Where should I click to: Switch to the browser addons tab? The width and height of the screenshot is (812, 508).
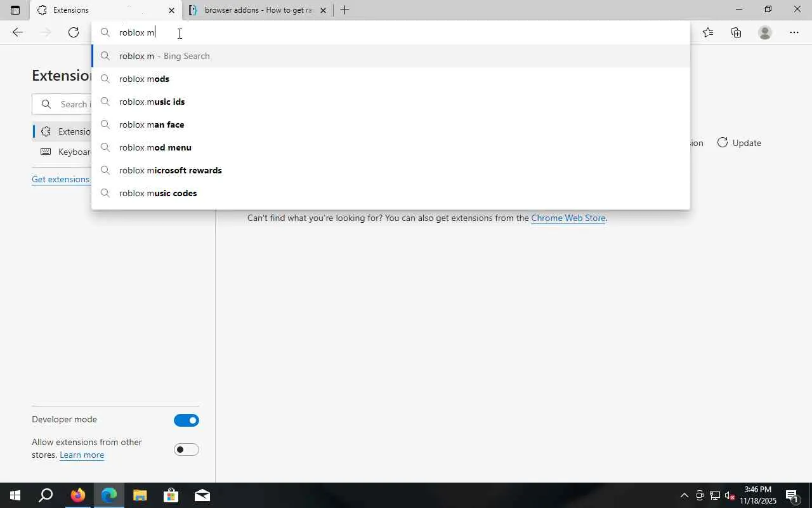(258, 10)
